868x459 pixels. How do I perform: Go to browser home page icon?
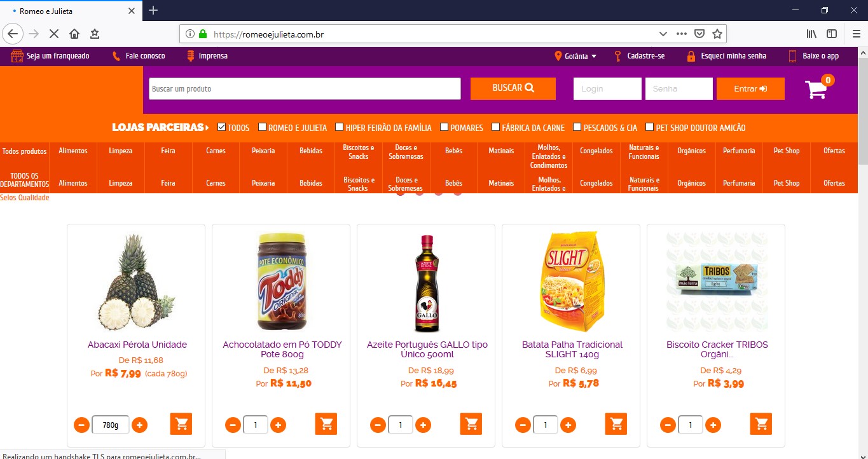tap(74, 34)
